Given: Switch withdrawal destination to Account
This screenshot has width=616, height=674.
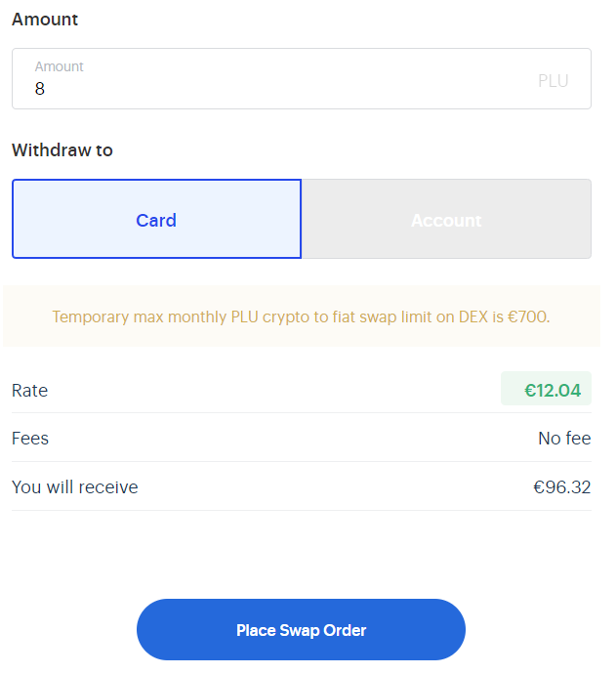Looking at the screenshot, I should [x=446, y=219].
